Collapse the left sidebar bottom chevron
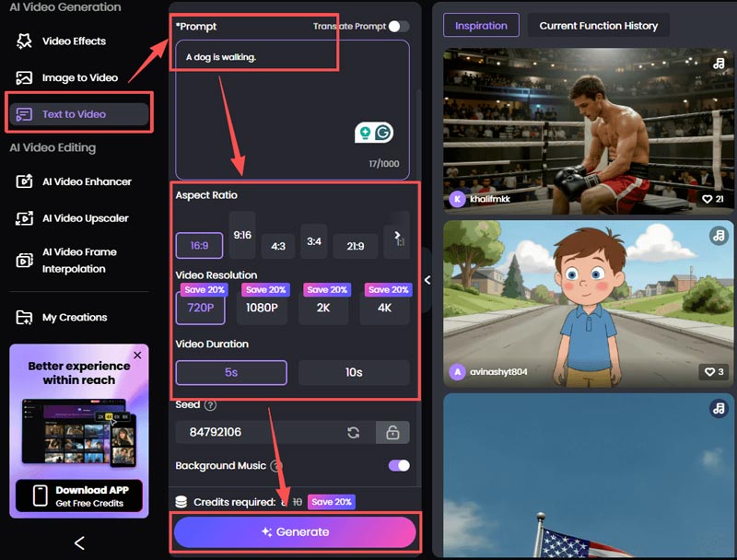737x560 pixels. [x=79, y=543]
